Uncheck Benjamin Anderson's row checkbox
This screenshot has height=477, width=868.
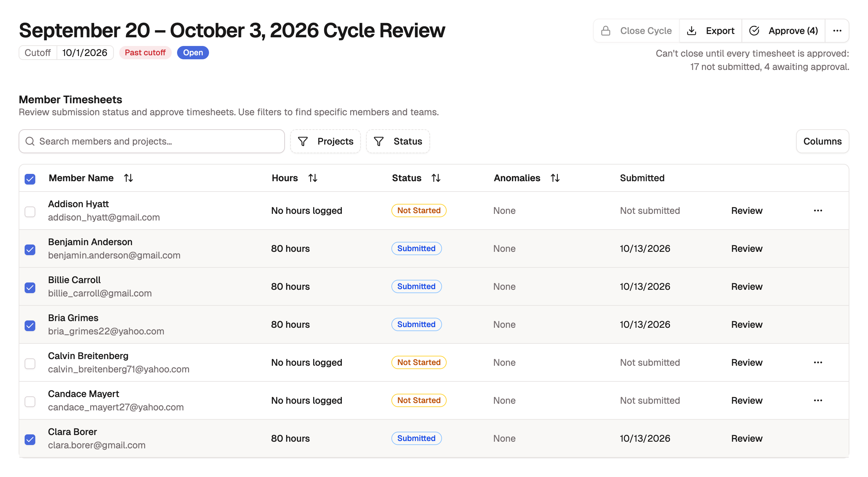[x=30, y=249]
